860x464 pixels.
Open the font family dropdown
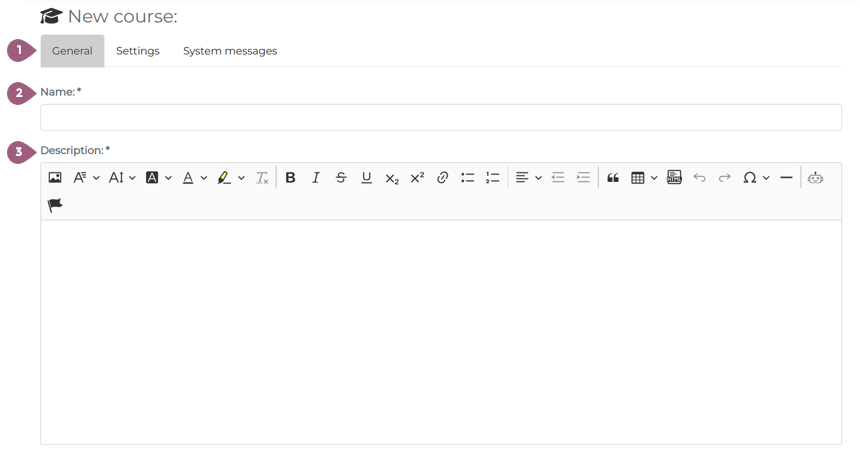pyautogui.click(x=87, y=178)
